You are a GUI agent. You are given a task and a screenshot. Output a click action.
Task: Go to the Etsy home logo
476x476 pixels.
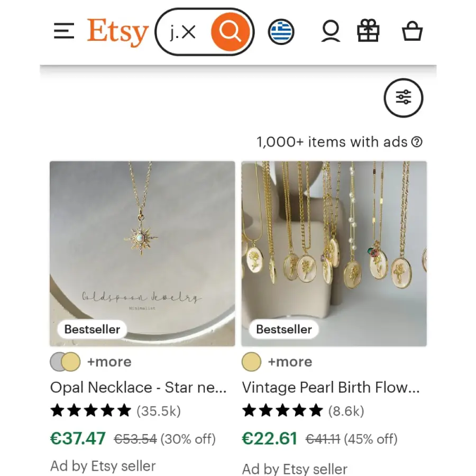coord(117,32)
